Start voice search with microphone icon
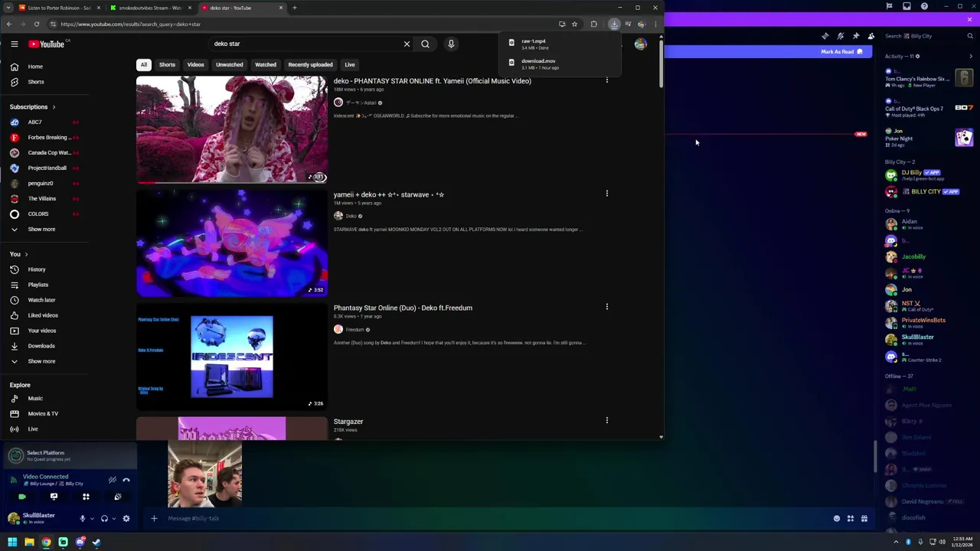The height and width of the screenshot is (551, 980). point(451,44)
